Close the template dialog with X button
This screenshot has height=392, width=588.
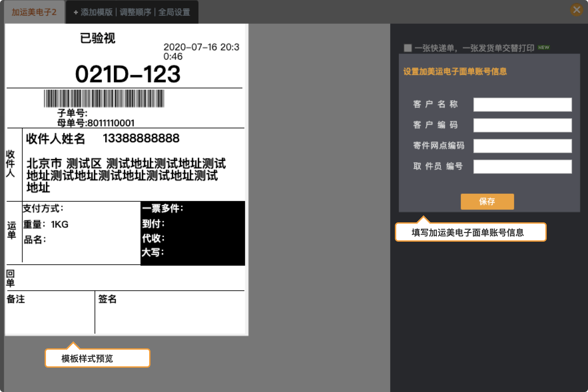577,10
